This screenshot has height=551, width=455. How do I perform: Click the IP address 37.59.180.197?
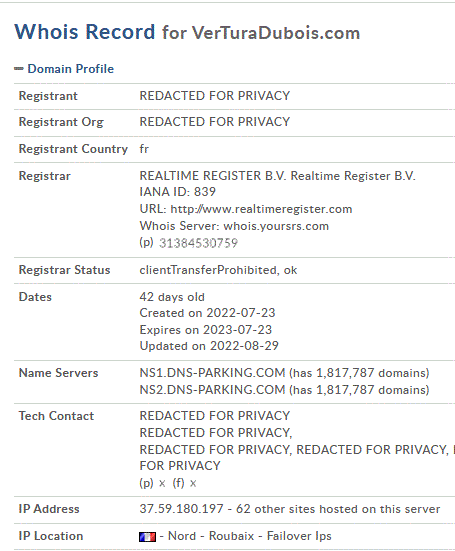181,509
